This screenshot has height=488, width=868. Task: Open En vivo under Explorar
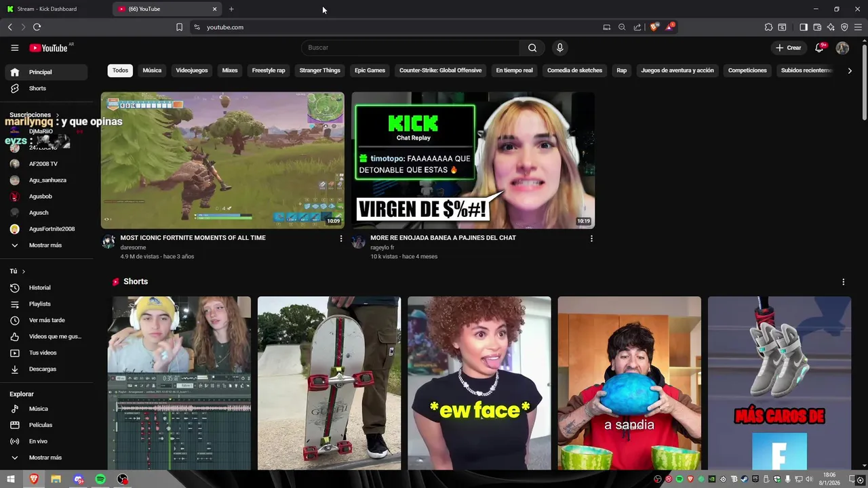pyautogui.click(x=47, y=441)
